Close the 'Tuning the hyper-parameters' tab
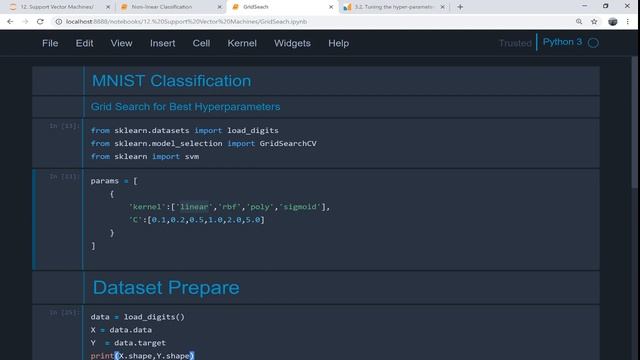The width and height of the screenshot is (640, 360). click(442, 7)
